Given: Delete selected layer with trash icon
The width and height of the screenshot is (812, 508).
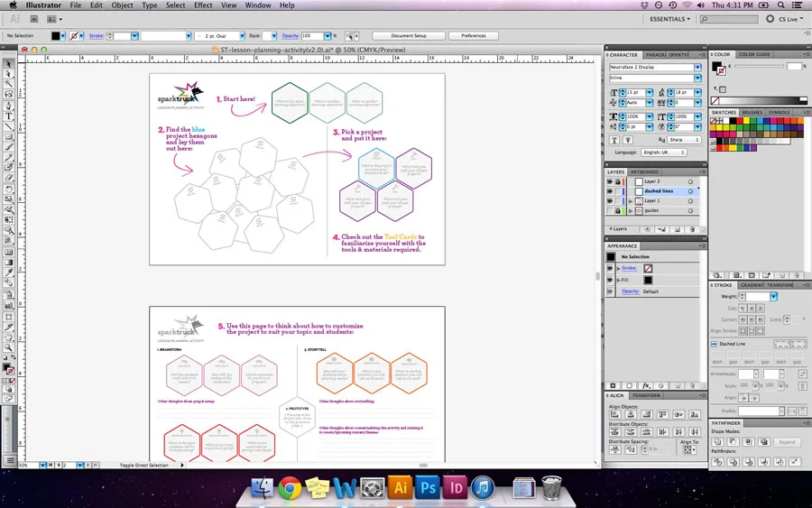Looking at the screenshot, I should (692, 229).
